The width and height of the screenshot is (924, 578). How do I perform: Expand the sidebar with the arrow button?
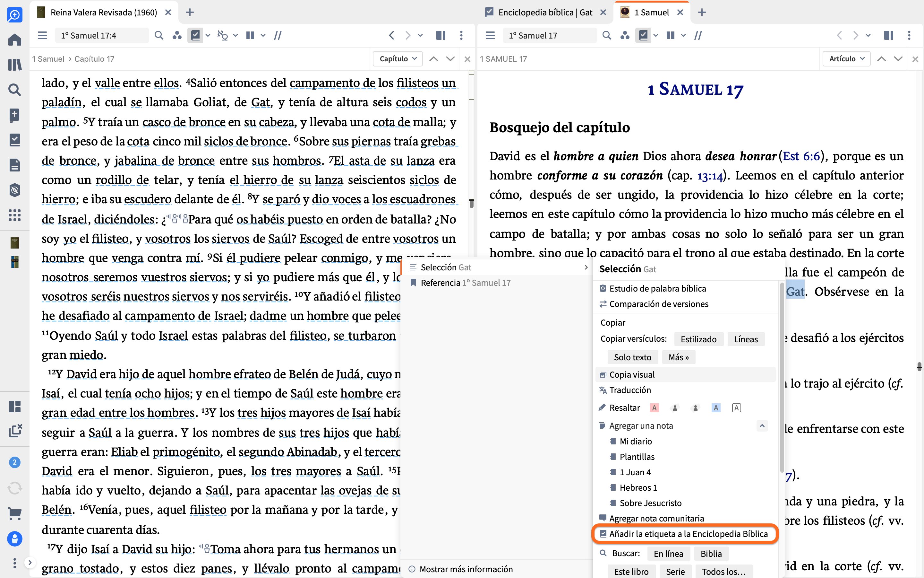click(x=30, y=562)
